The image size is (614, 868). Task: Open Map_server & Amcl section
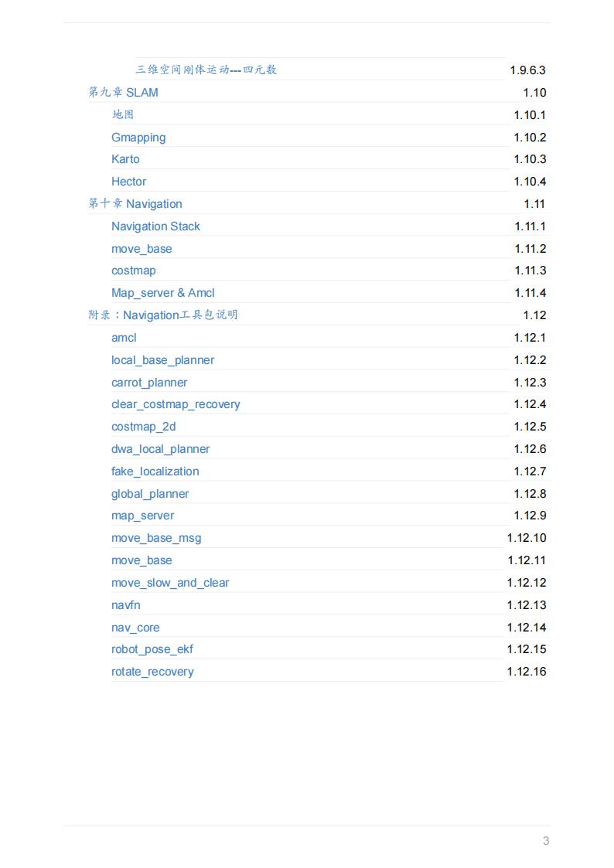point(162,293)
